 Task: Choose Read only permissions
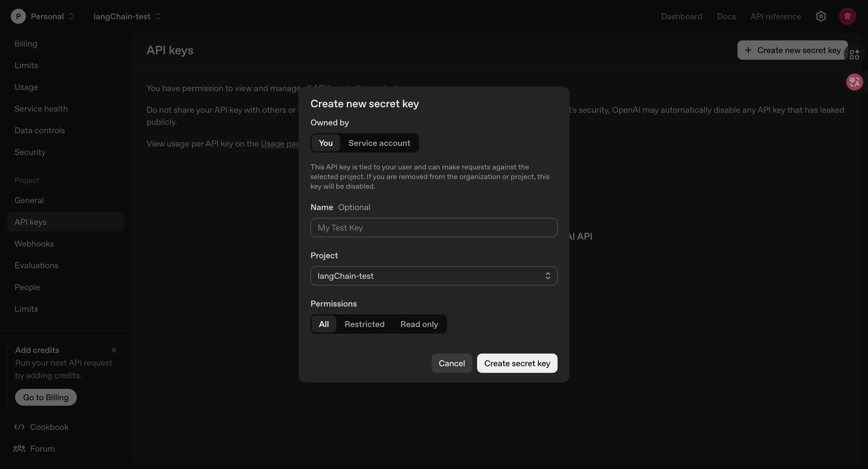419,324
